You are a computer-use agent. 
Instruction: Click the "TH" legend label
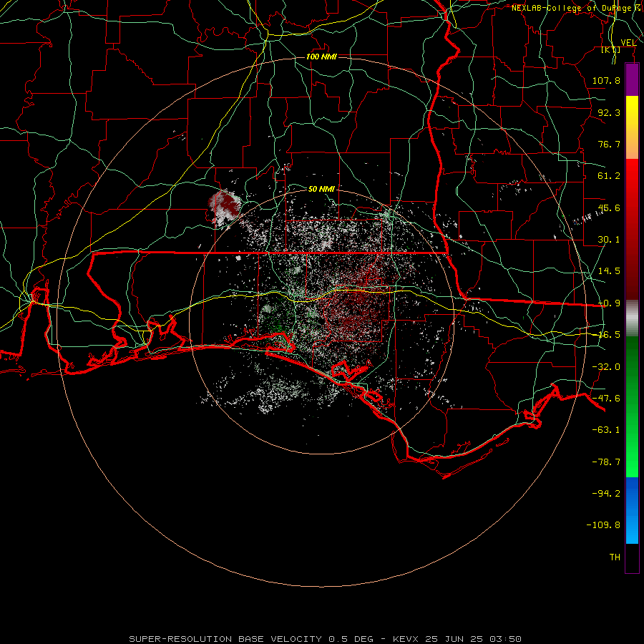[615, 557]
